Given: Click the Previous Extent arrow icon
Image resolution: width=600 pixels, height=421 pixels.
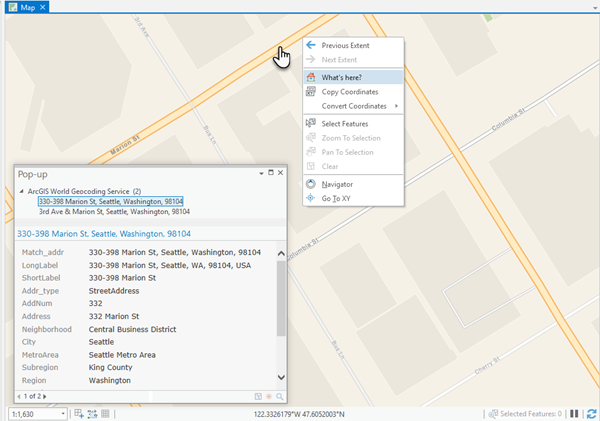Looking at the screenshot, I should point(311,46).
